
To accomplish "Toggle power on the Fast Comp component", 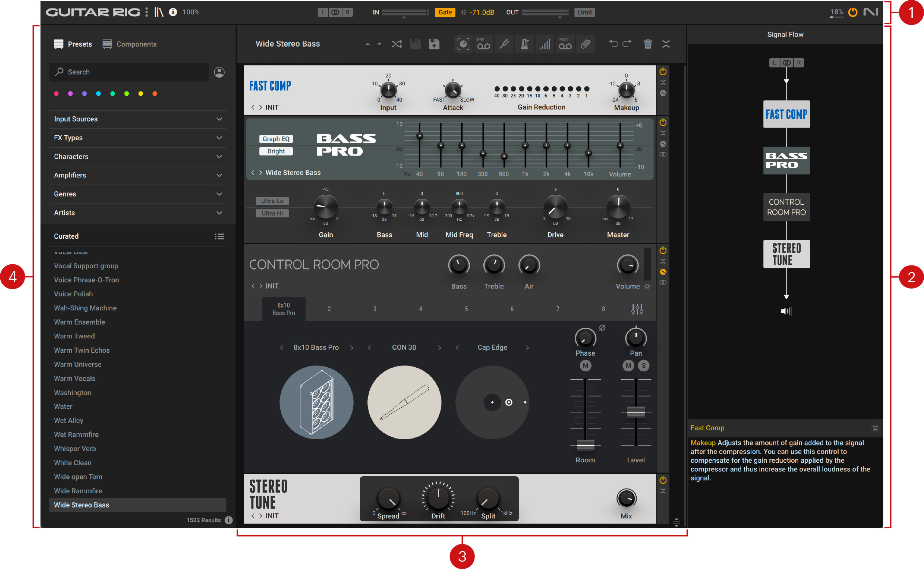I will 663,71.
